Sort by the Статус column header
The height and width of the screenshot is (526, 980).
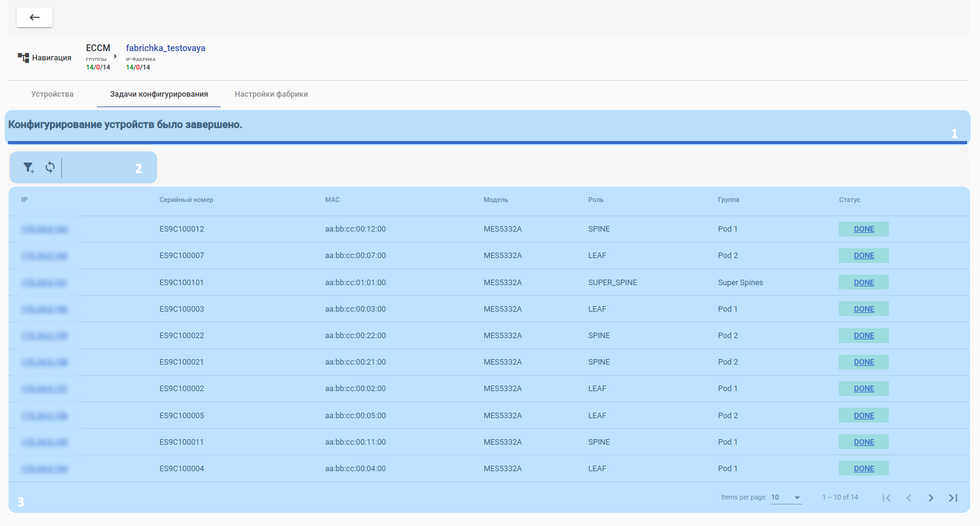tap(849, 200)
